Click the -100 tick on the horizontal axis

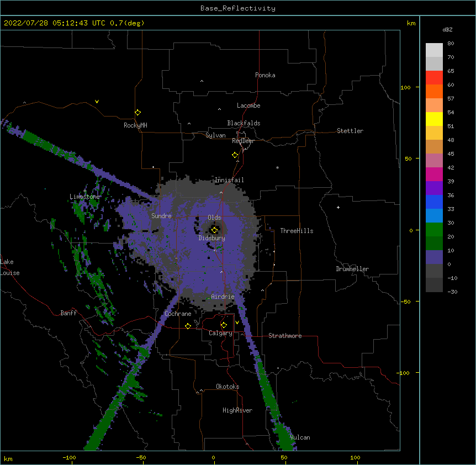click(x=69, y=458)
